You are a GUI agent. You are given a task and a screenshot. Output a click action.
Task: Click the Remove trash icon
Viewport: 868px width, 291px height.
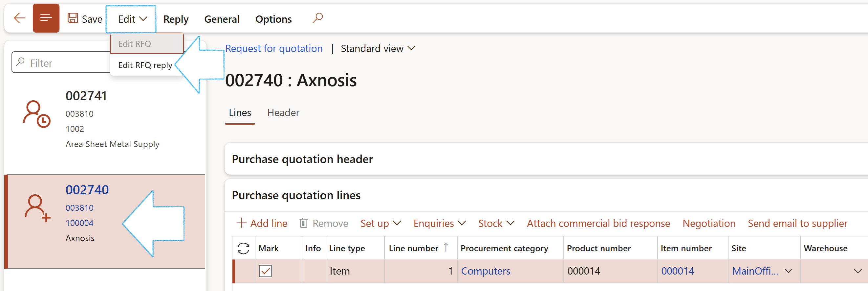304,223
